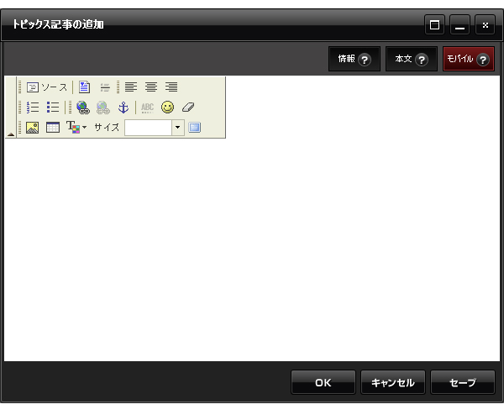Screen dimensions: 504x420
Task: Click inside the サイズ font size field
Action: point(148,128)
